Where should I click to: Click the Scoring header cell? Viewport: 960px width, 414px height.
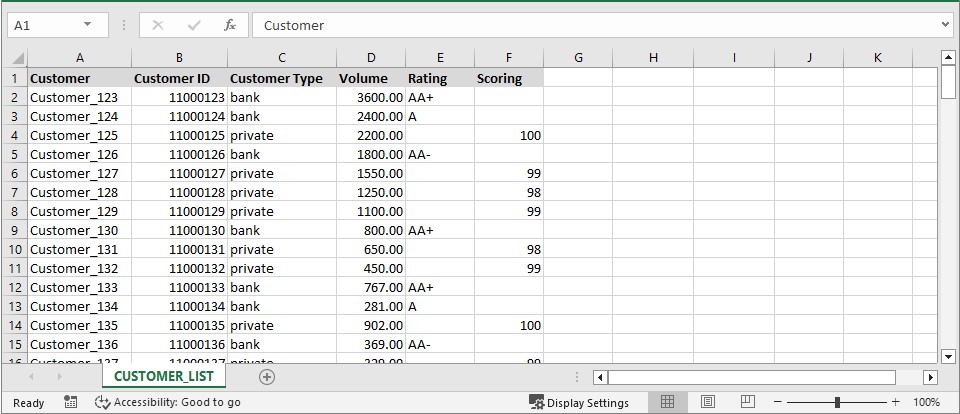[509, 78]
